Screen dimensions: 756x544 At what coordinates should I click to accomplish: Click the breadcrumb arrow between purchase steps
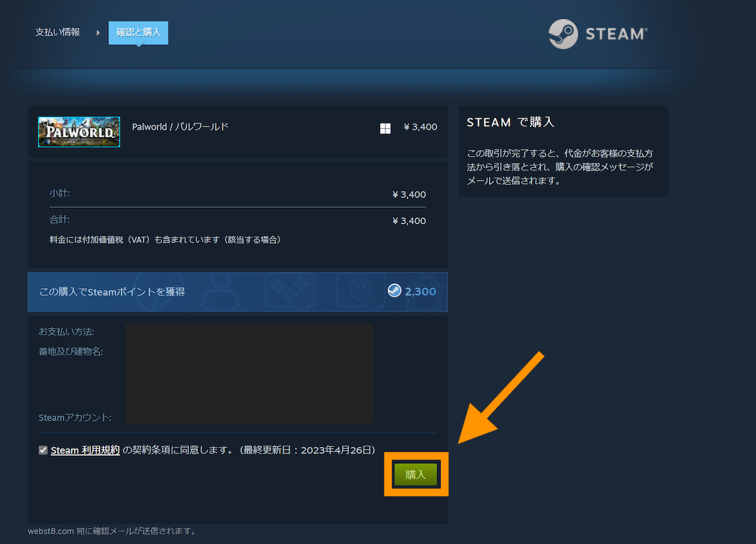(x=98, y=33)
